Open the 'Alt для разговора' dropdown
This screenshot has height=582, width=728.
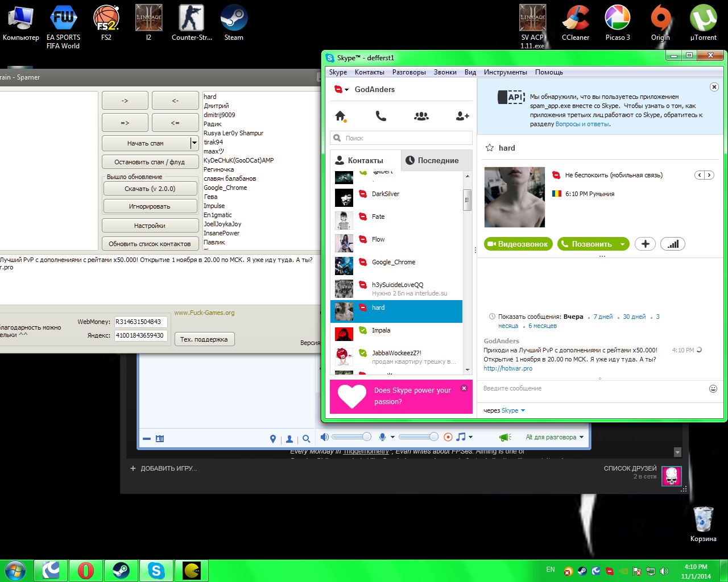pyautogui.click(x=555, y=437)
